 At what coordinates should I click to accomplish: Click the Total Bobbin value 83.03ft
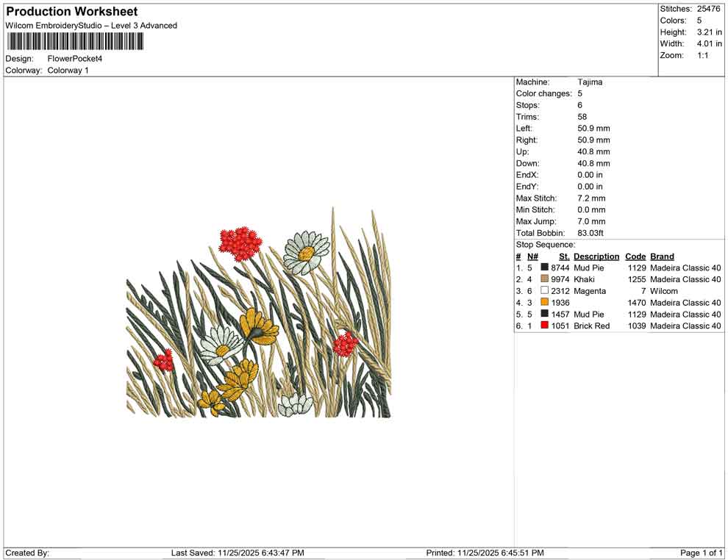pos(590,233)
